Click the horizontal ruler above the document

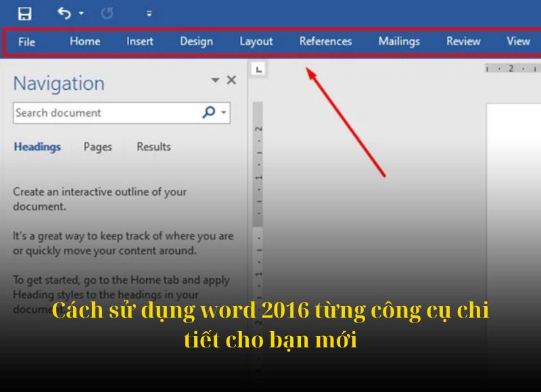tap(511, 68)
